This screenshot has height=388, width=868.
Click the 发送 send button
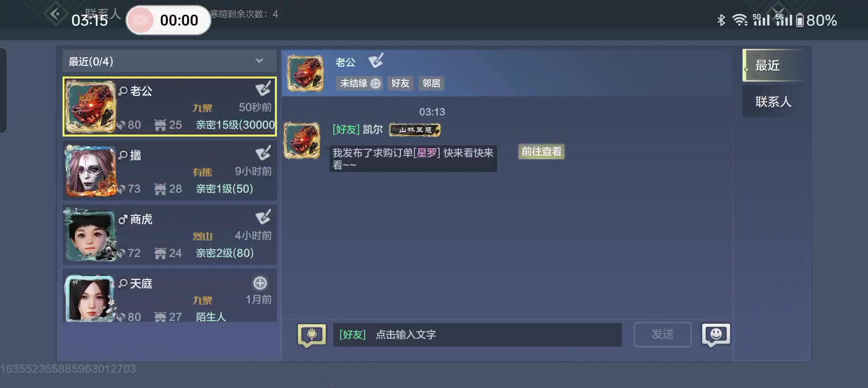pos(662,334)
